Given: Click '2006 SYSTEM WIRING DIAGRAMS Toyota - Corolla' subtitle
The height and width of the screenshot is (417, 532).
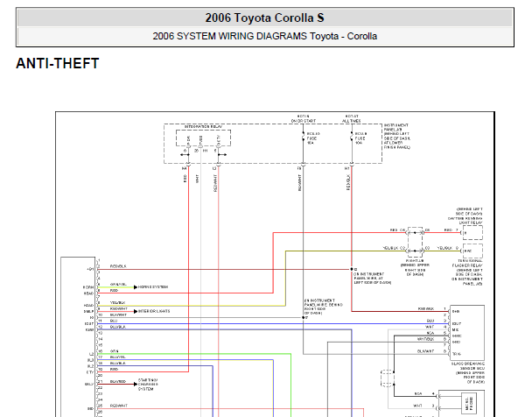Looking at the screenshot, I should tap(264, 36).
